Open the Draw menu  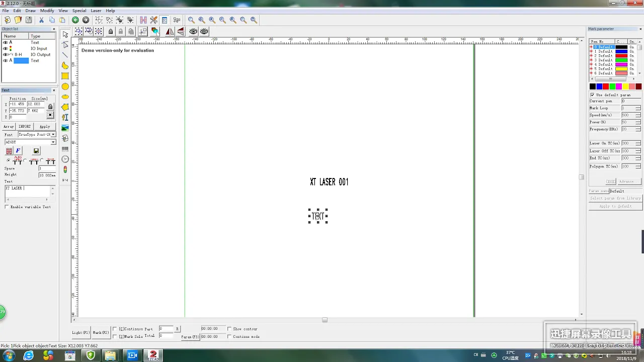(x=30, y=11)
